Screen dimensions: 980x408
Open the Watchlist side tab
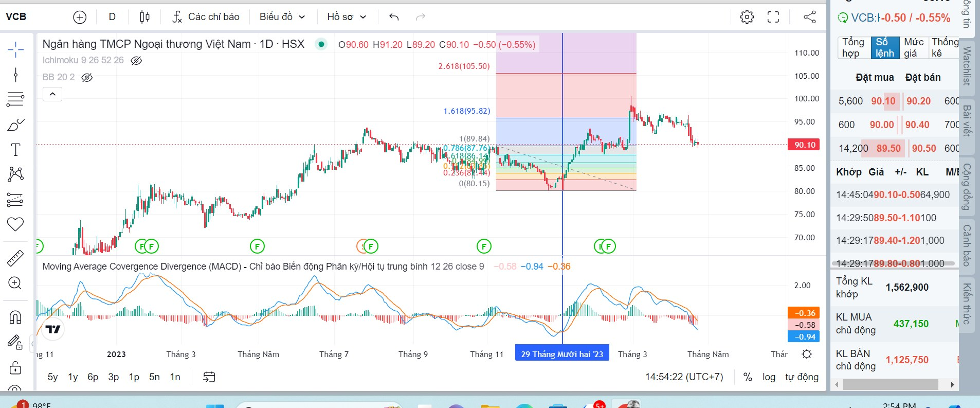pos(967,66)
